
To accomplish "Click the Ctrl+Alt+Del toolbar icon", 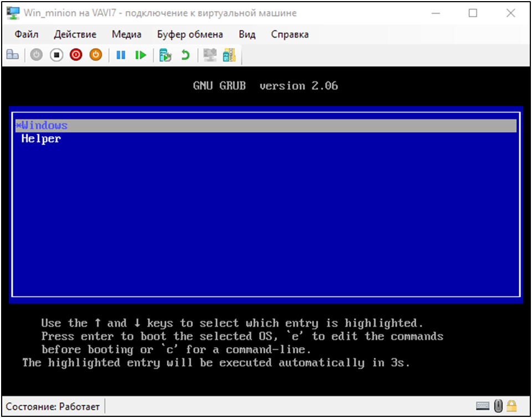I will pyautogui.click(x=12, y=55).
